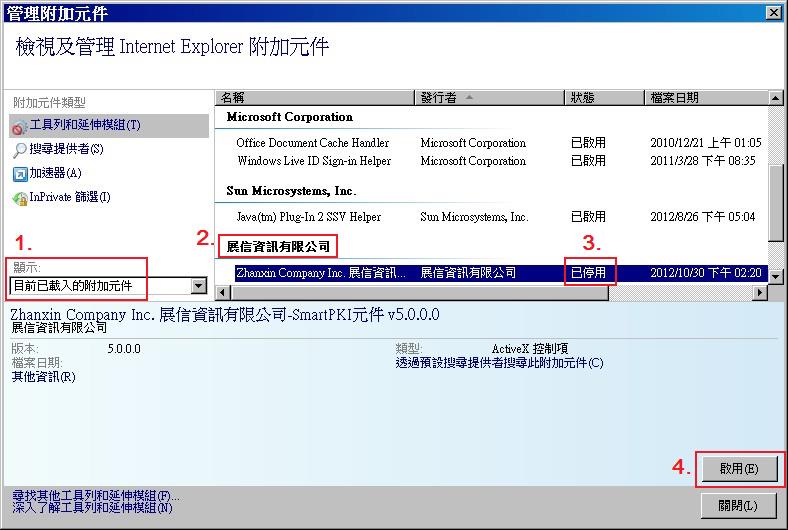Select 加速器(A) category
The height and width of the screenshot is (530, 788).
click(55, 173)
